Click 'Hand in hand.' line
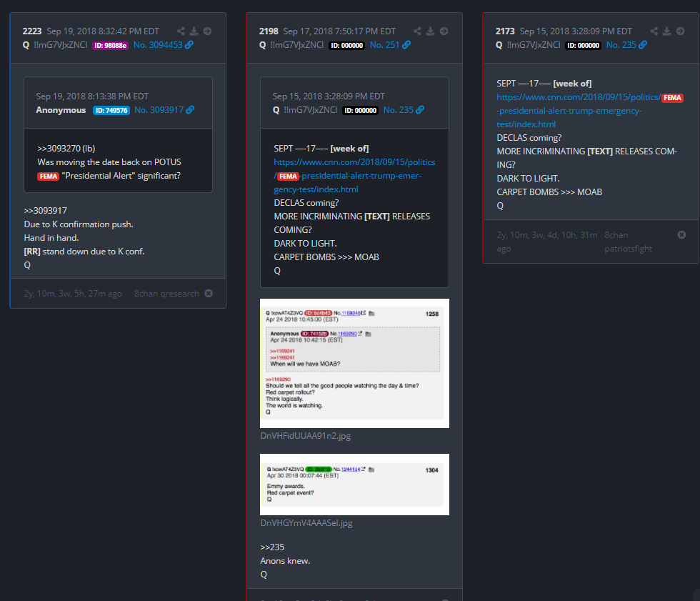Image resolution: width=700 pixels, height=601 pixels. [x=51, y=238]
